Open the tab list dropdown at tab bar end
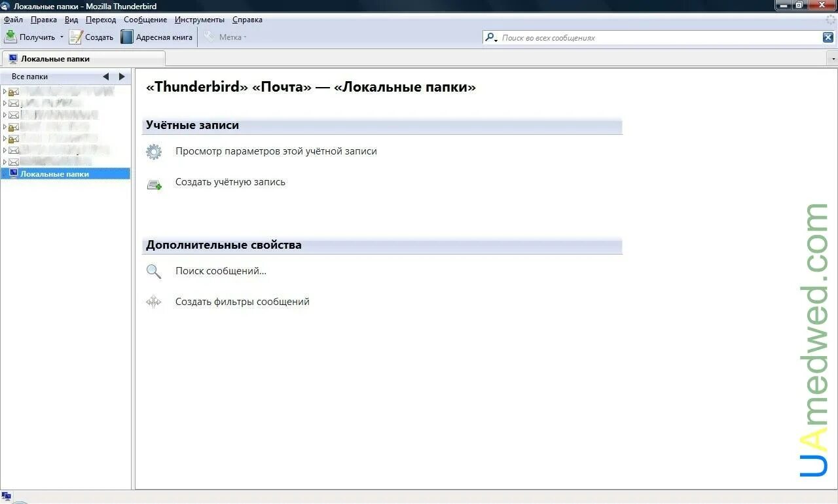 point(833,59)
